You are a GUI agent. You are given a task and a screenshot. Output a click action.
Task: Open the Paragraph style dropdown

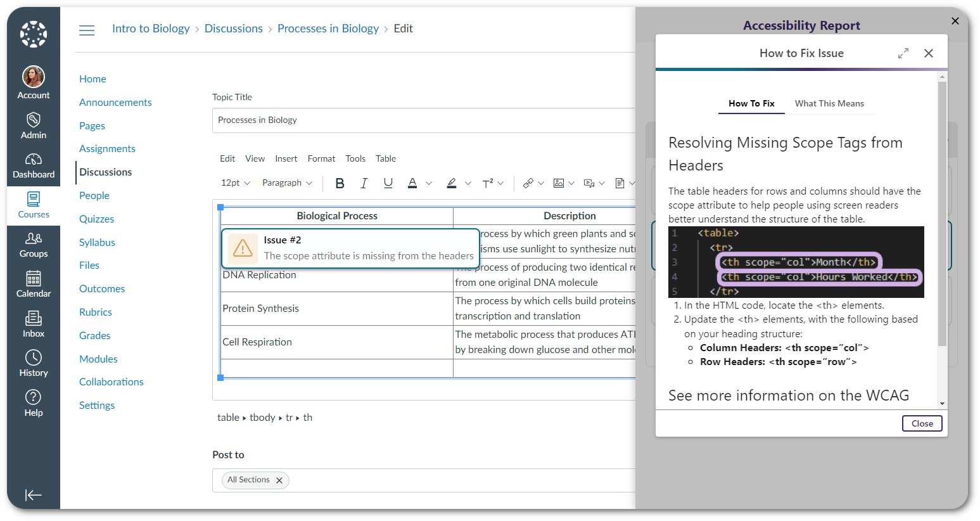coord(287,183)
